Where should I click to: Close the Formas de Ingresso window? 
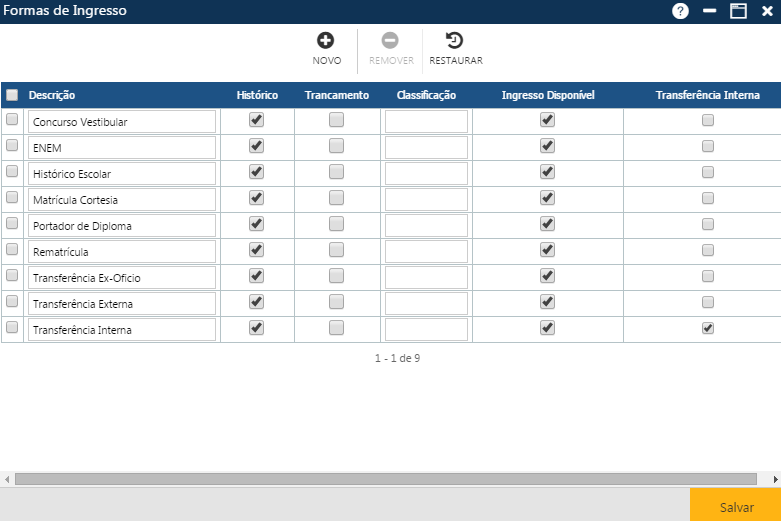(767, 11)
